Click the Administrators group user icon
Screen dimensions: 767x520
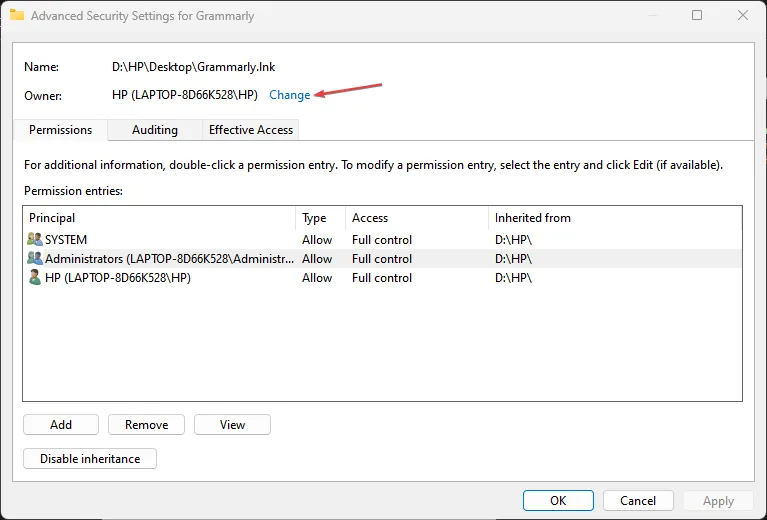(35, 258)
